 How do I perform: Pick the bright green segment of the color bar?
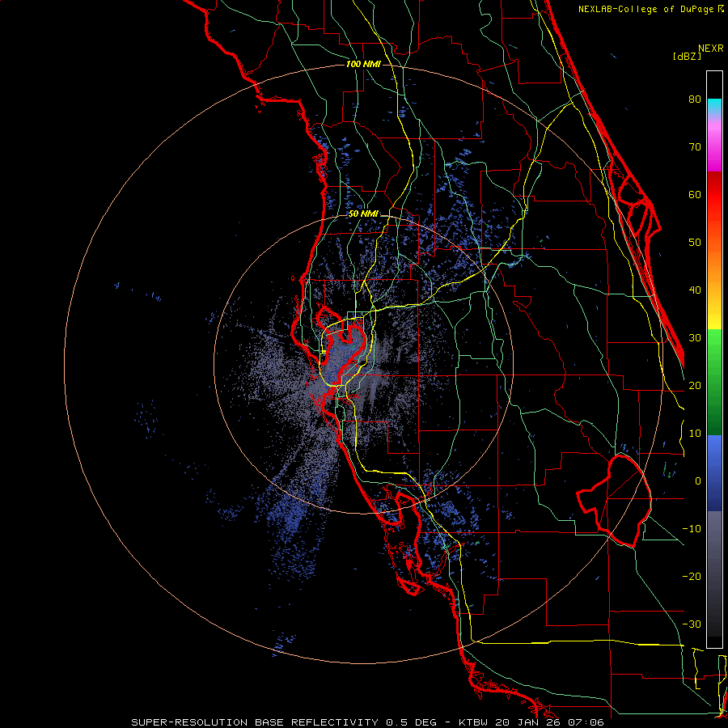tap(714, 353)
